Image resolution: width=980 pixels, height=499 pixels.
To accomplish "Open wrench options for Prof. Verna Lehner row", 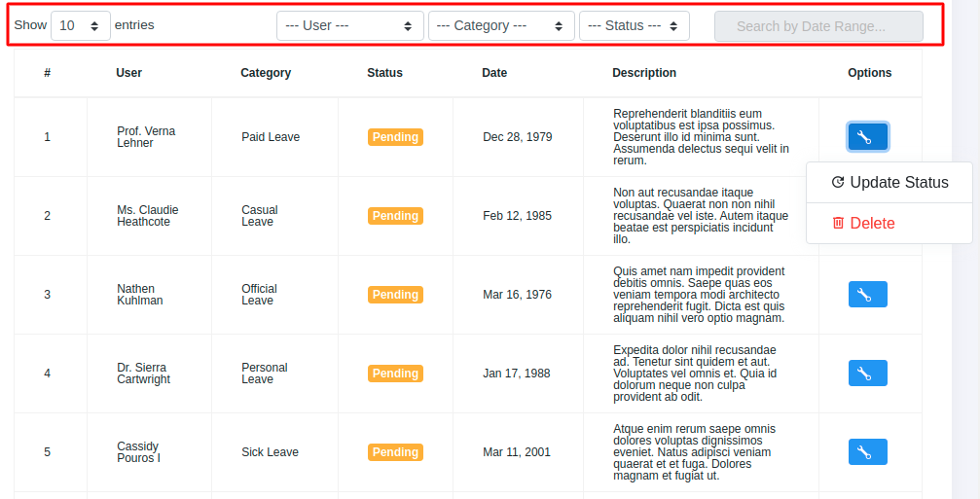I will [867, 137].
